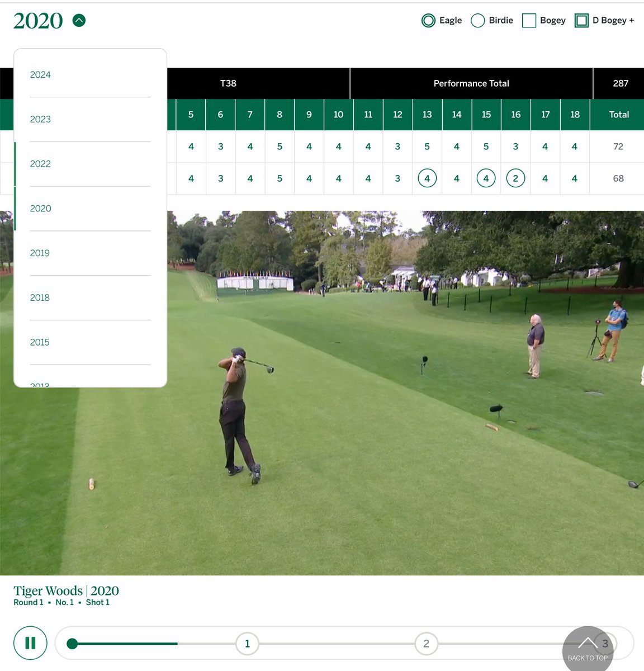Click hole 14 column header
This screenshot has height=671, width=644.
coord(457,115)
